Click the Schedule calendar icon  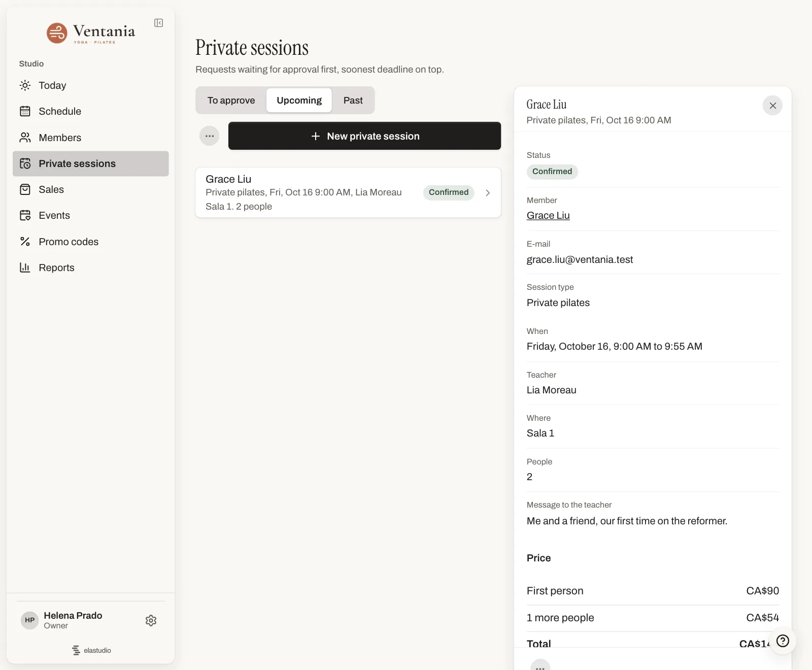click(25, 111)
